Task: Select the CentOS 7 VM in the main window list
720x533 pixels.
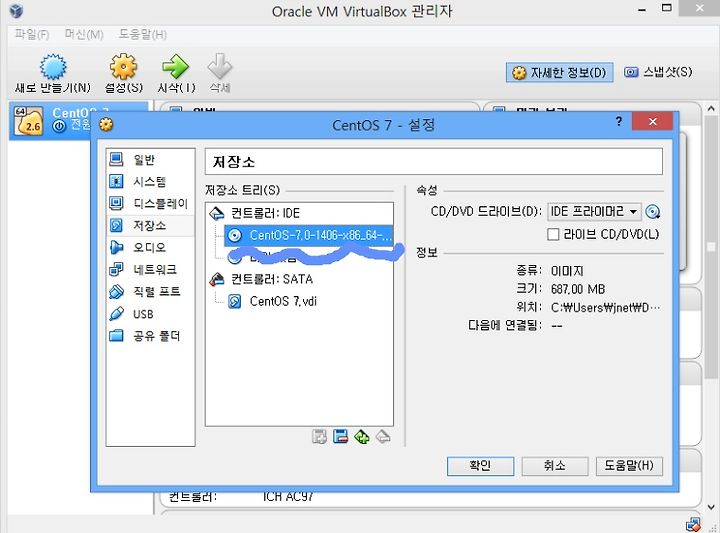Action: click(78, 120)
